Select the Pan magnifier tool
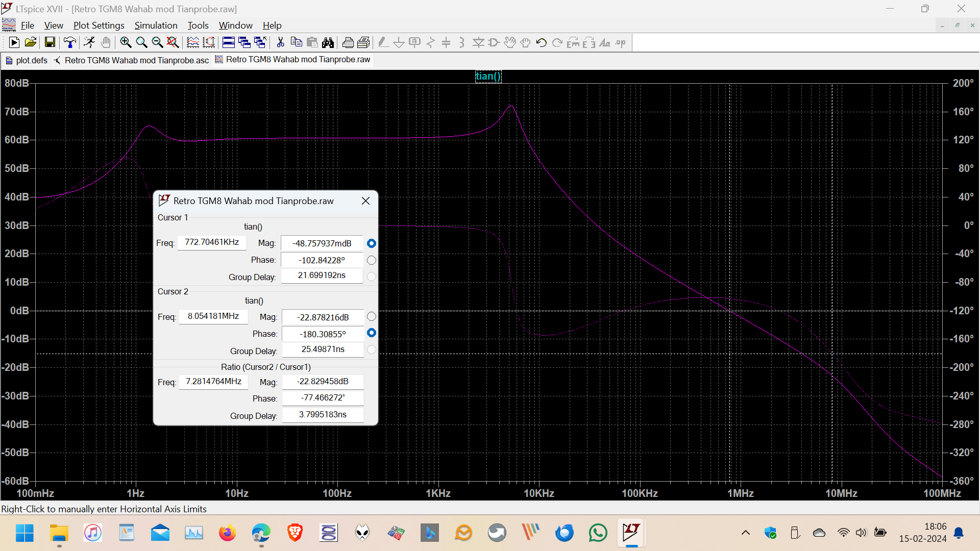The image size is (980, 551). [x=141, y=43]
